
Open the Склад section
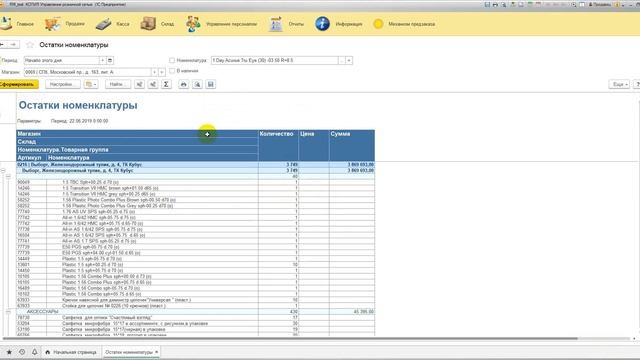(157, 24)
